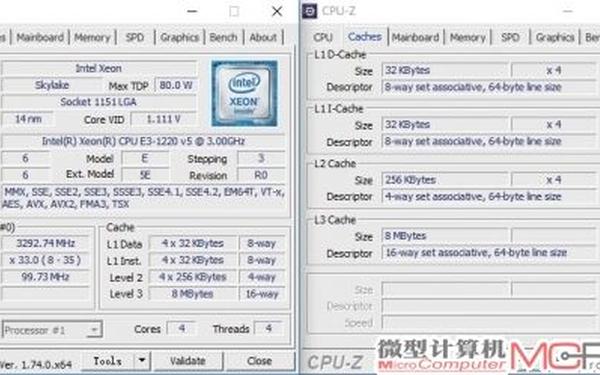Click the 'Intel Xeon' name field

coord(99,68)
